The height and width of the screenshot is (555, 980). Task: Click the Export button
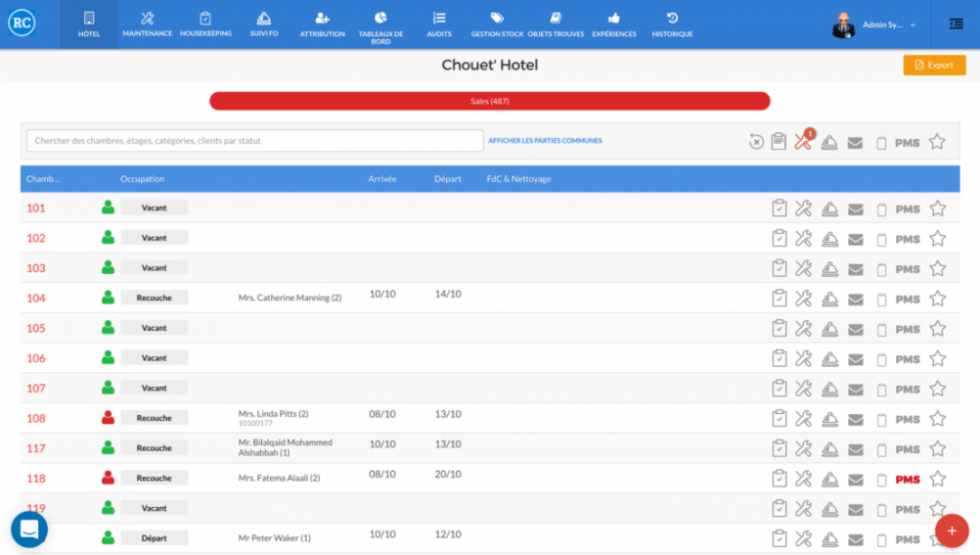[x=934, y=66]
